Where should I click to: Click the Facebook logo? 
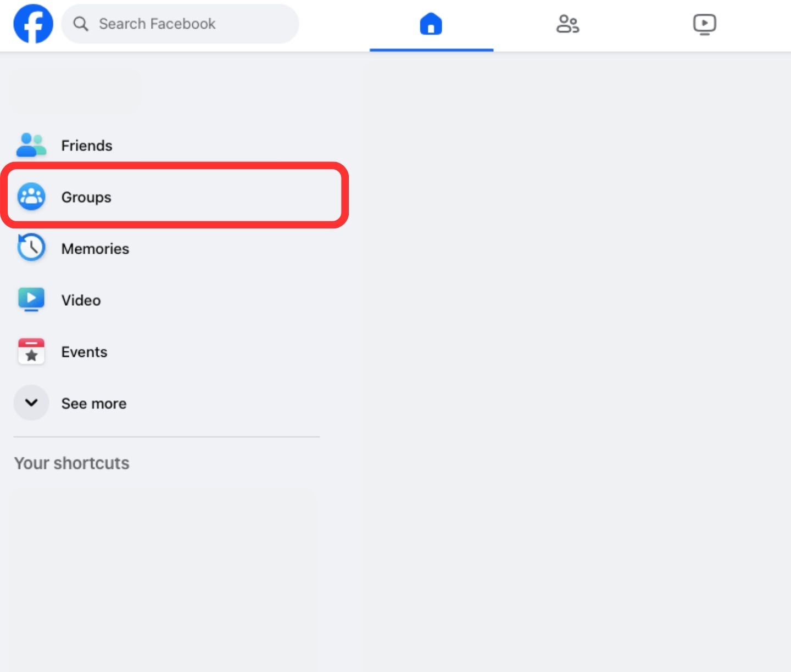point(33,24)
